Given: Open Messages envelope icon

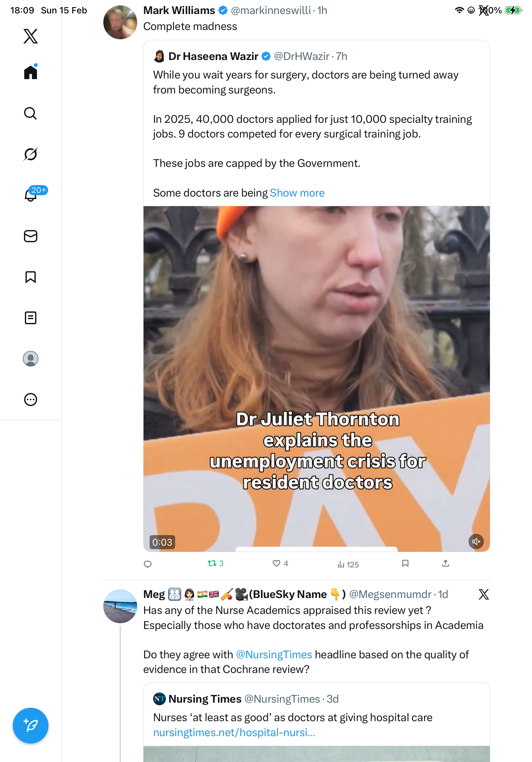Looking at the screenshot, I should click(31, 236).
